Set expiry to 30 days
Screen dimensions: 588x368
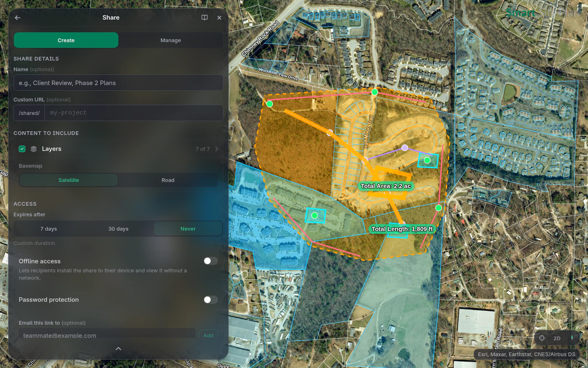[x=118, y=229]
